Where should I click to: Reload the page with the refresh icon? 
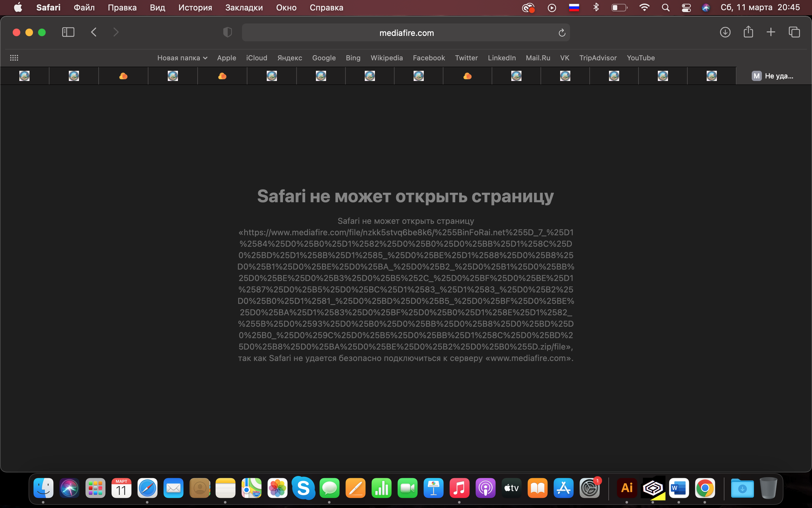562,33
